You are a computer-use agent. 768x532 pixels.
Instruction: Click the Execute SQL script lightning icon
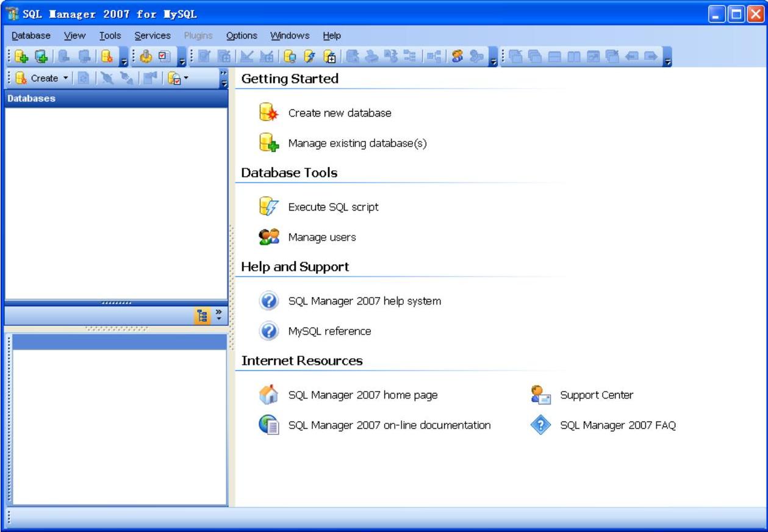[269, 207]
